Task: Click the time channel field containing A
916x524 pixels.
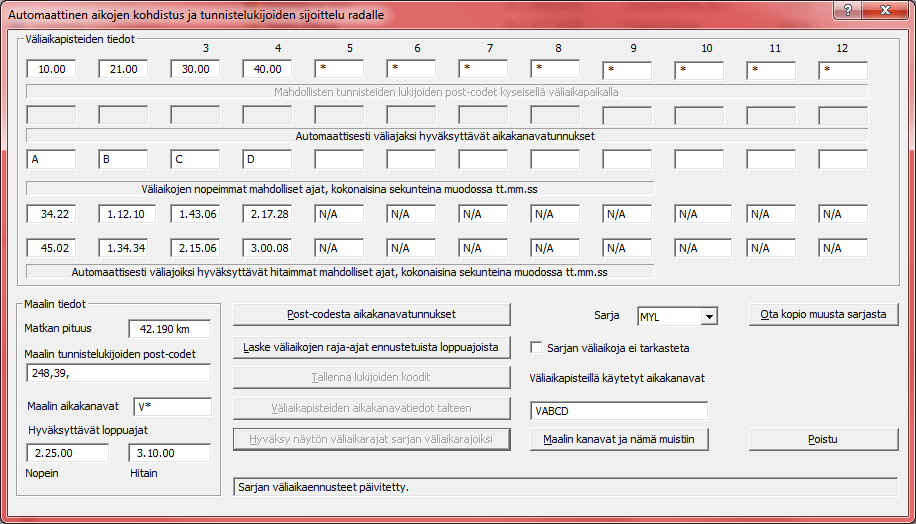Action: coord(51,158)
